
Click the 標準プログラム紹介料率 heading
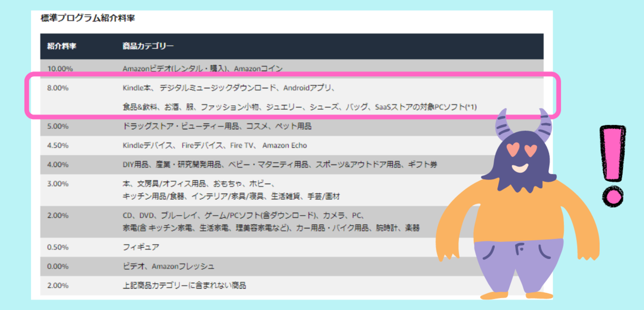coord(87,18)
